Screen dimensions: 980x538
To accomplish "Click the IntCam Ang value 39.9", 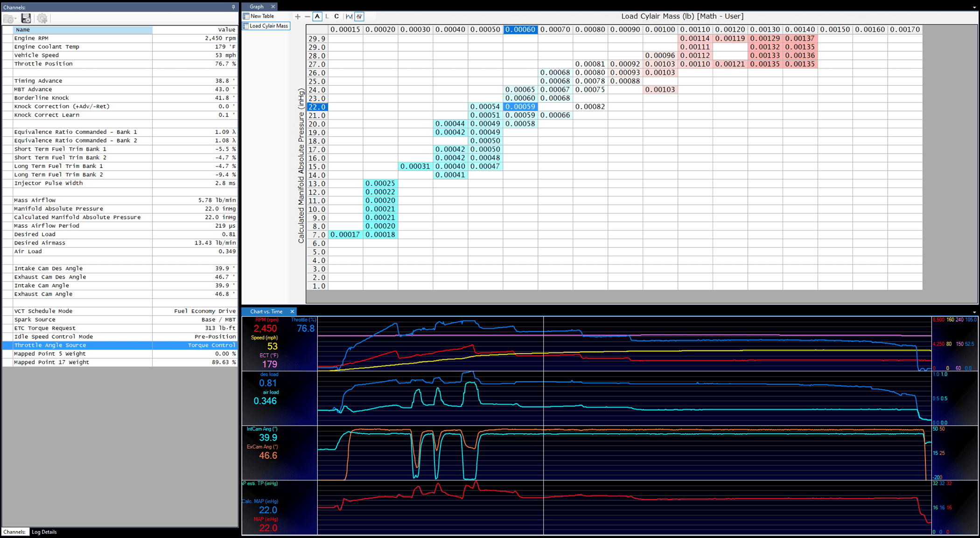I will point(268,438).
